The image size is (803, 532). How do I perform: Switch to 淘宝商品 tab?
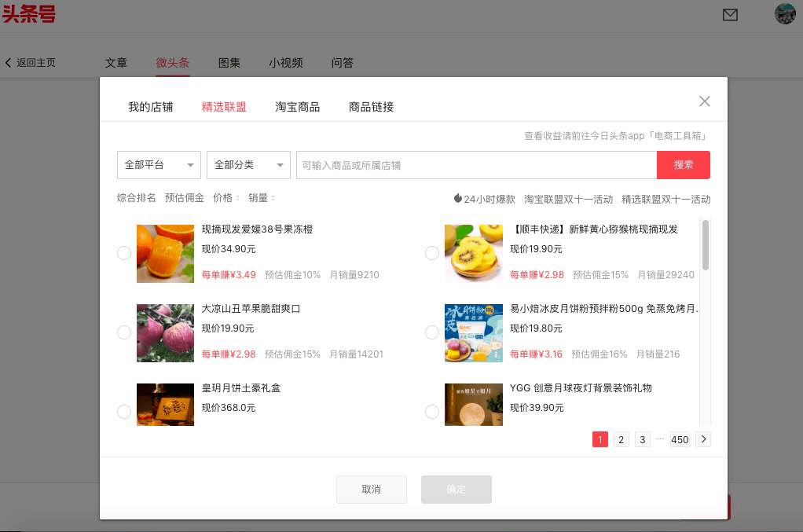click(x=298, y=107)
